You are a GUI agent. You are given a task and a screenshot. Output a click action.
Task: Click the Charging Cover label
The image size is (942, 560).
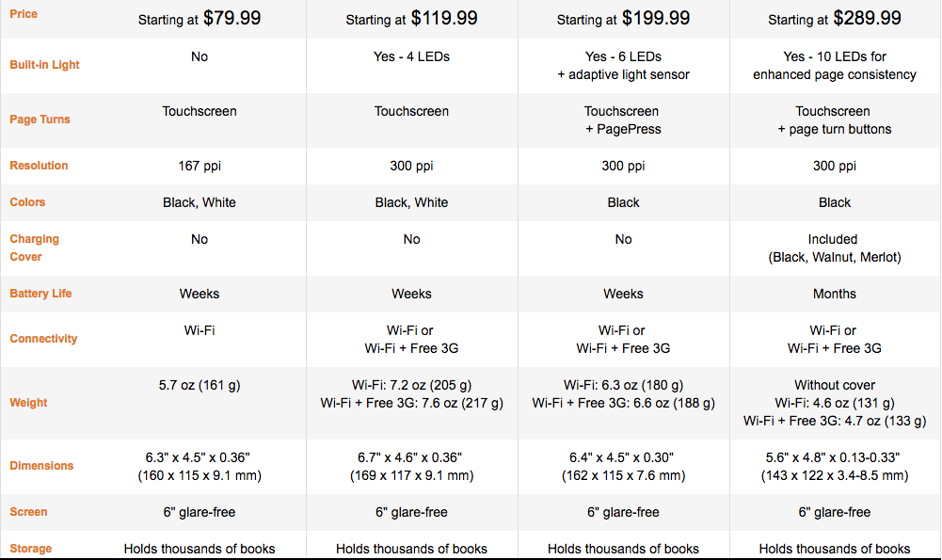pyautogui.click(x=34, y=248)
